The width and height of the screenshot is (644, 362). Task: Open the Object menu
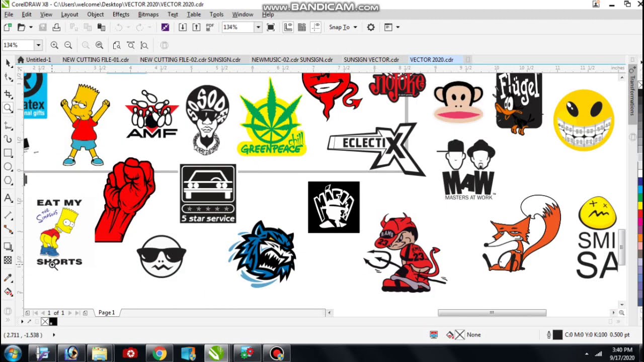pos(95,15)
